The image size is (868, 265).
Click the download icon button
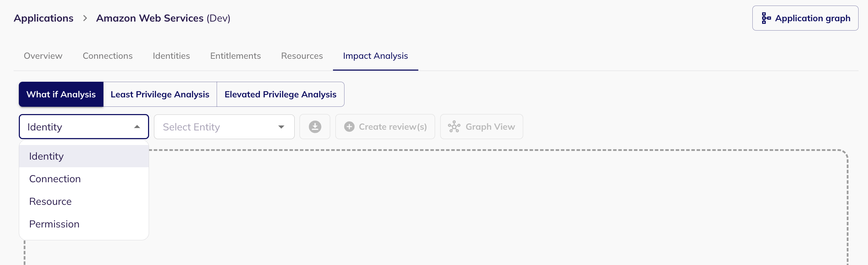click(x=315, y=127)
